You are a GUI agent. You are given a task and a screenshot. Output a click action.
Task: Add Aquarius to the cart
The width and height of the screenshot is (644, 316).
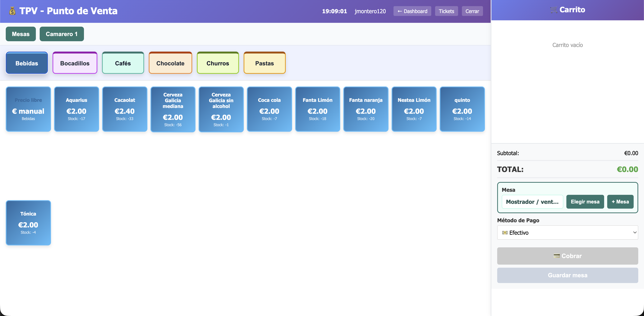(x=76, y=109)
